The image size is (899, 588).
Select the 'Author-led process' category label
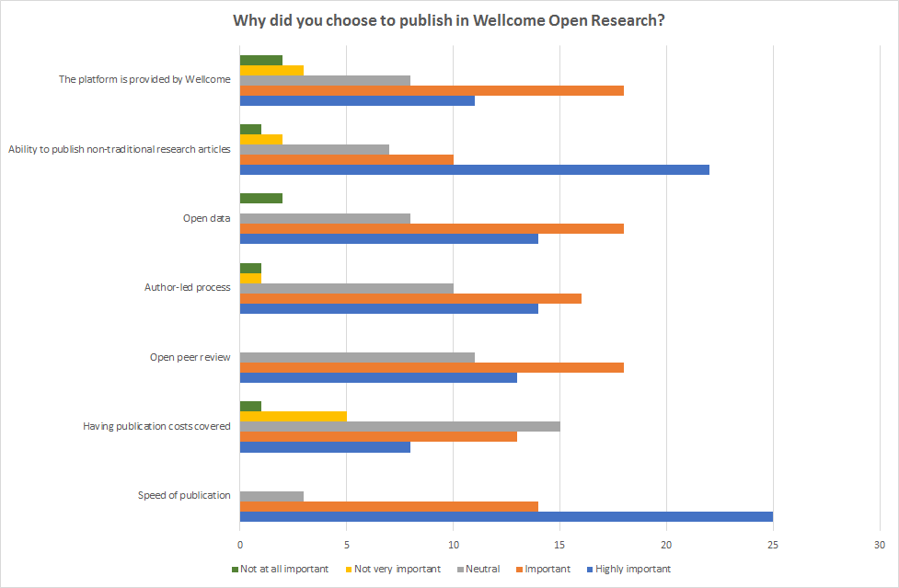click(187, 287)
